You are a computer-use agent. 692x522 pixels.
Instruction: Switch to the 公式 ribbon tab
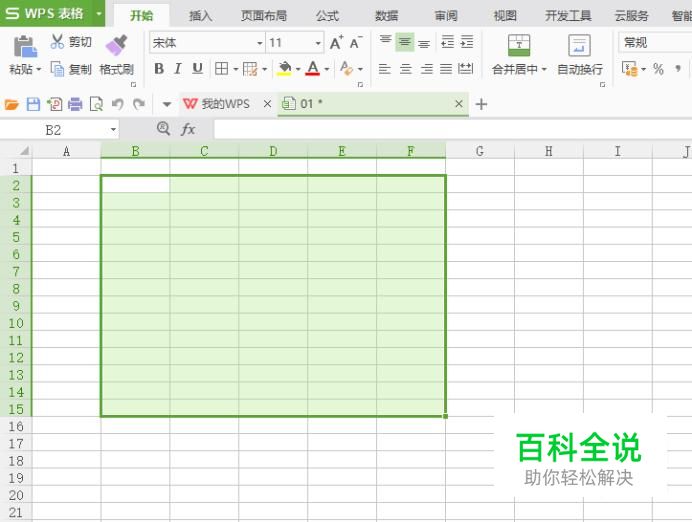(x=327, y=16)
